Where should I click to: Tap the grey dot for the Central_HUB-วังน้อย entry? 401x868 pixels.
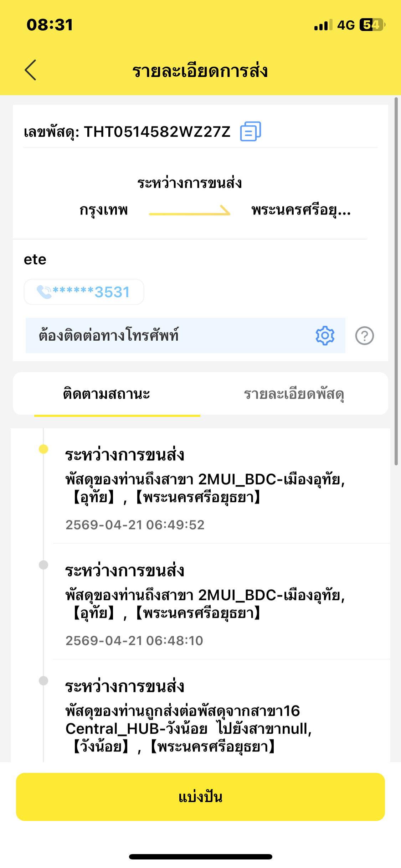[43, 681]
